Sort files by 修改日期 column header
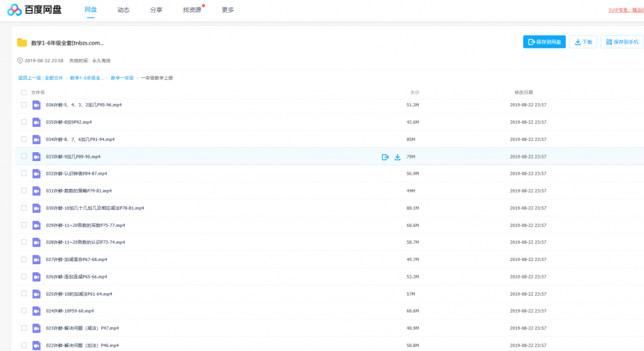This screenshot has height=351, width=644. click(x=523, y=92)
